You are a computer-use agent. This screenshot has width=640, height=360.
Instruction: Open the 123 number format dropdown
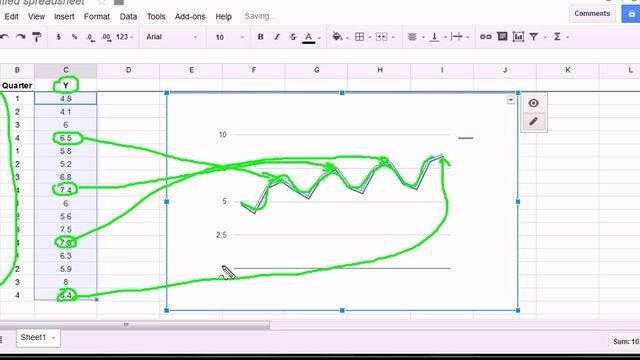click(x=124, y=37)
